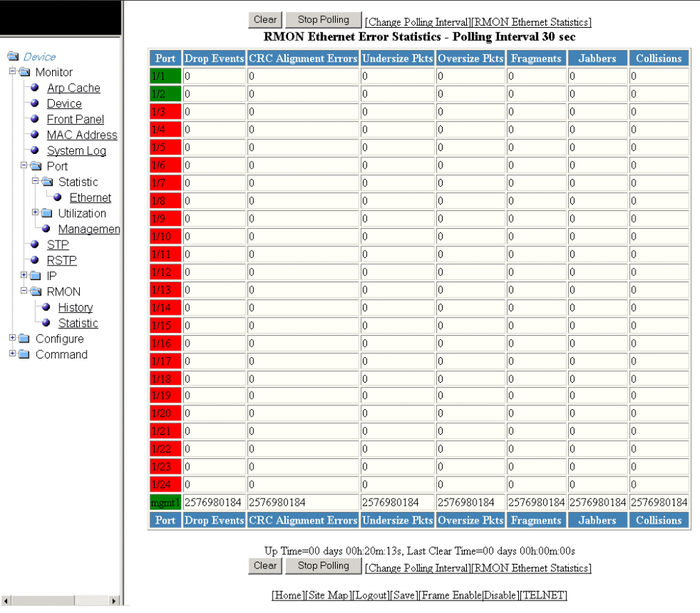Open RMON History
The height and width of the screenshot is (613, 700).
(x=76, y=307)
